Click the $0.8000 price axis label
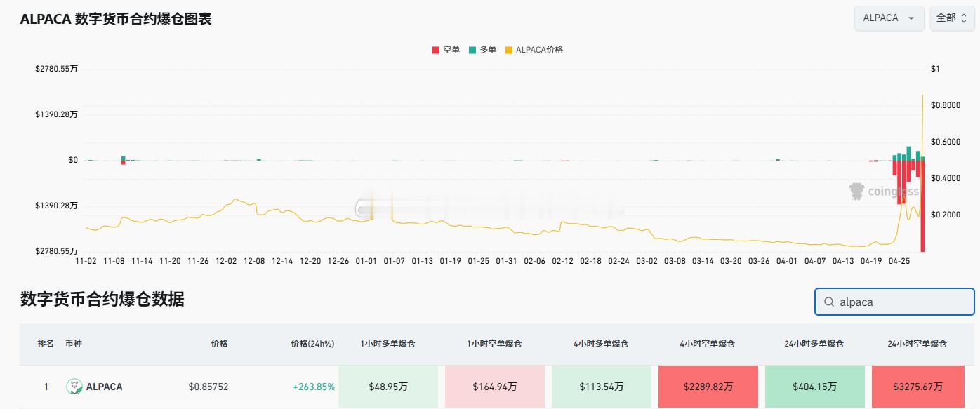The image size is (980, 409). pos(945,105)
